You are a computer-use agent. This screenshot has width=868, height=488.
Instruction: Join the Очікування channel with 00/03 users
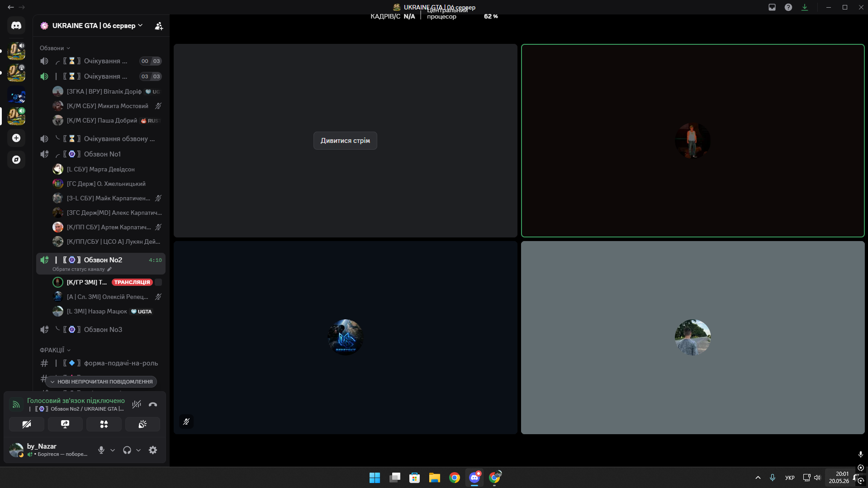[x=101, y=61]
